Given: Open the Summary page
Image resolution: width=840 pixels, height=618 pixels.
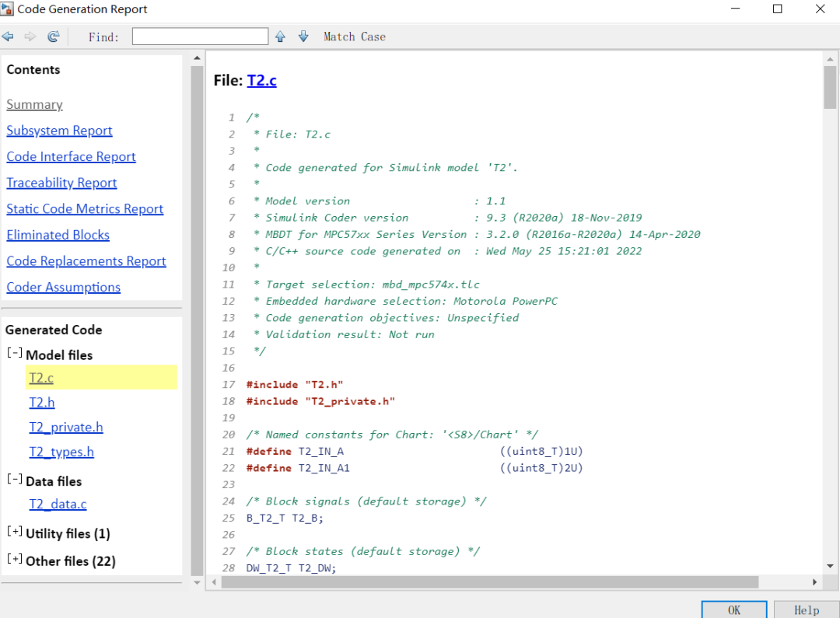Looking at the screenshot, I should point(34,104).
